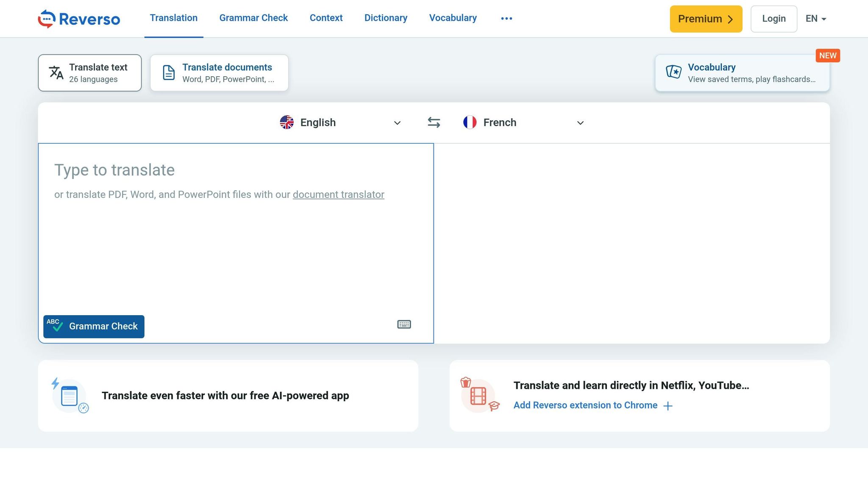Click the Vocabulary flashcards icon
868x488 pixels.
(x=673, y=72)
